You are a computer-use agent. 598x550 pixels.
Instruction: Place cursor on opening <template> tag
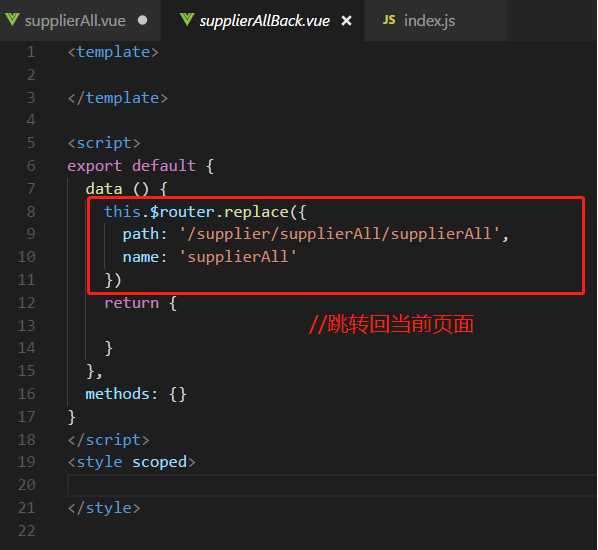[113, 52]
